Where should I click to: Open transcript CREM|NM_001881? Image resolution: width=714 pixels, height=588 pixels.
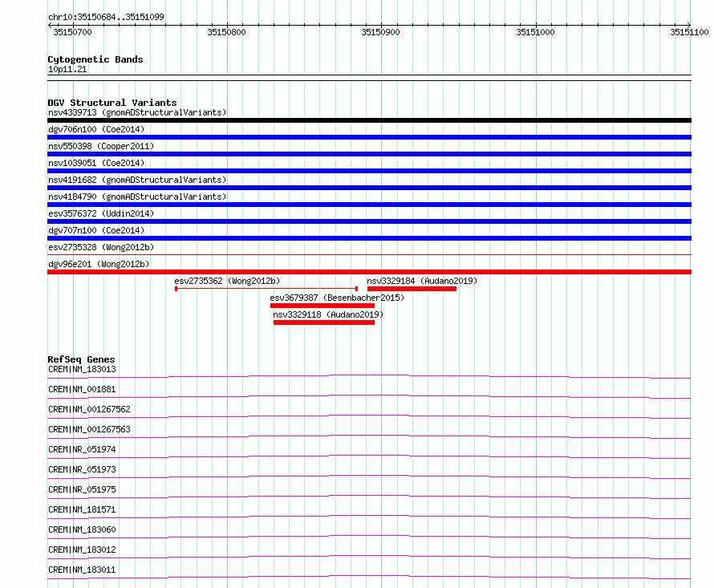coord(82,389)
